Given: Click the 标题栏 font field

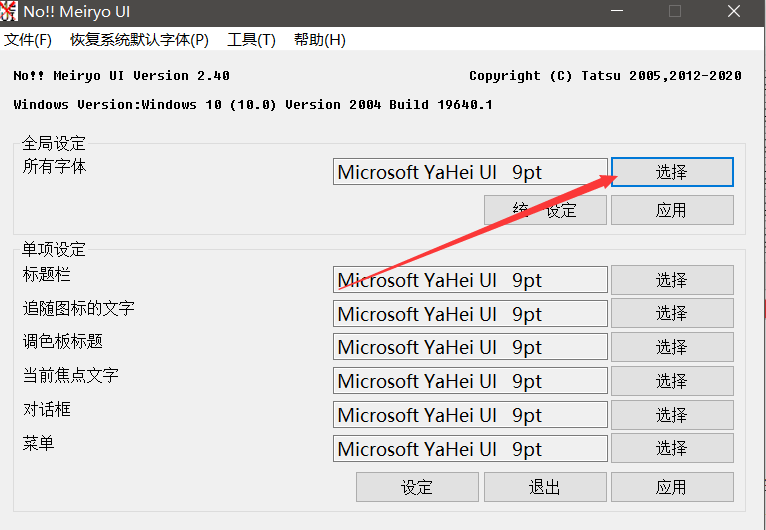Looking at the screenshot, I should [x=470, y=279].
